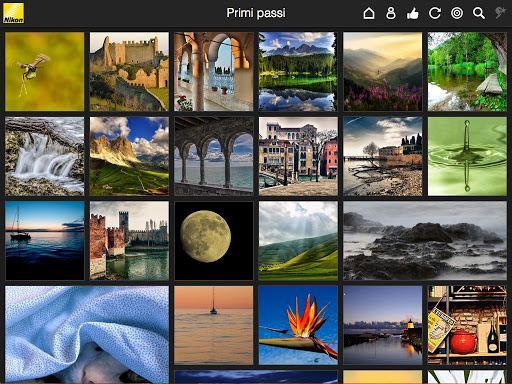Click the thumbs-up like icon
512x384 pixels.
pyautogui.click(x=413, y=14)
